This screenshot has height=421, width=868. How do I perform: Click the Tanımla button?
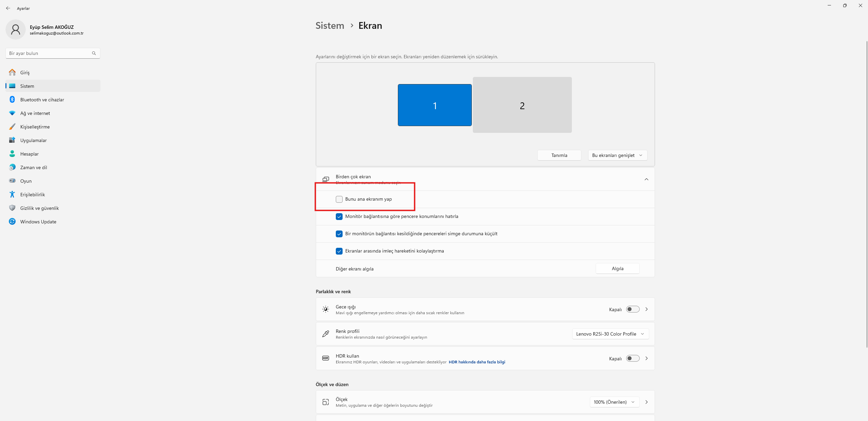[x=559, y=155]
